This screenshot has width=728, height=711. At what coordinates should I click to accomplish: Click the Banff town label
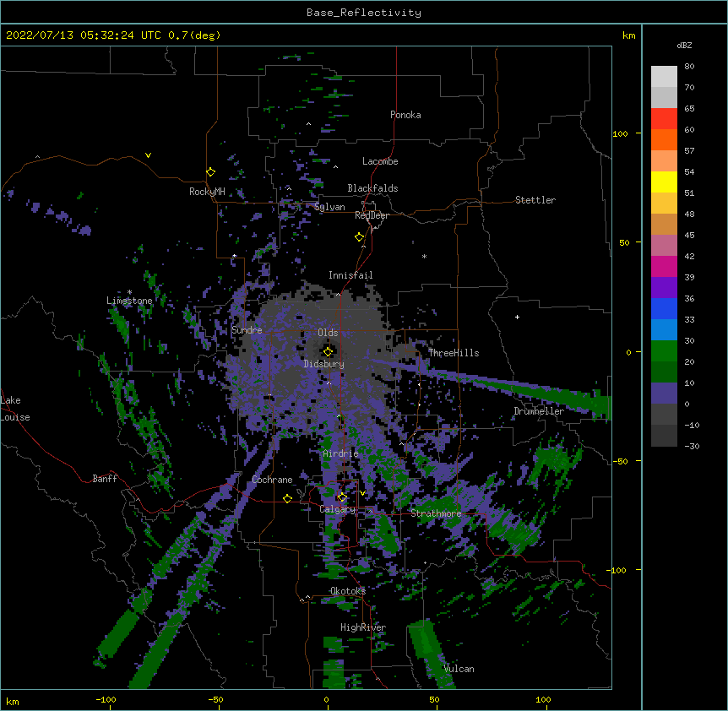(x=105, y=479)
